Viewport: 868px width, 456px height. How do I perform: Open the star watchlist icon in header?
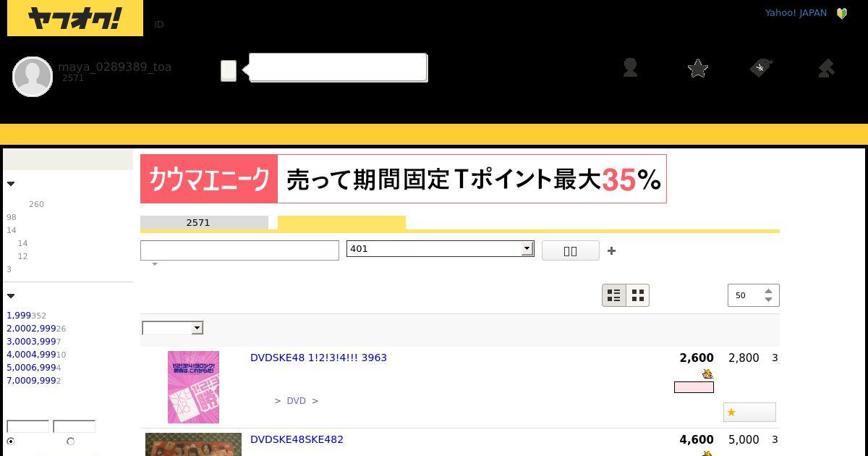pyautogui.click(x=698, y=69)
